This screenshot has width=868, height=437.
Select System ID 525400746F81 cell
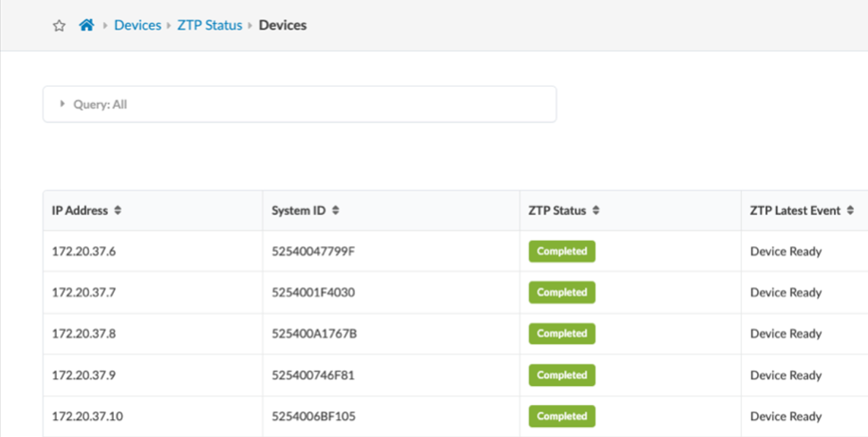313,376
